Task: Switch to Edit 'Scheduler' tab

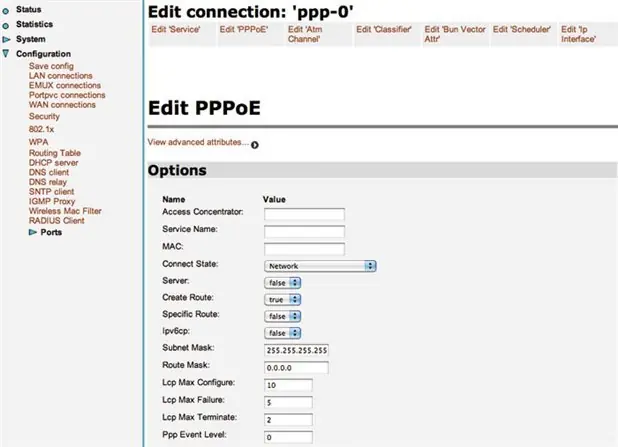Action: click(x=521, y=30)
